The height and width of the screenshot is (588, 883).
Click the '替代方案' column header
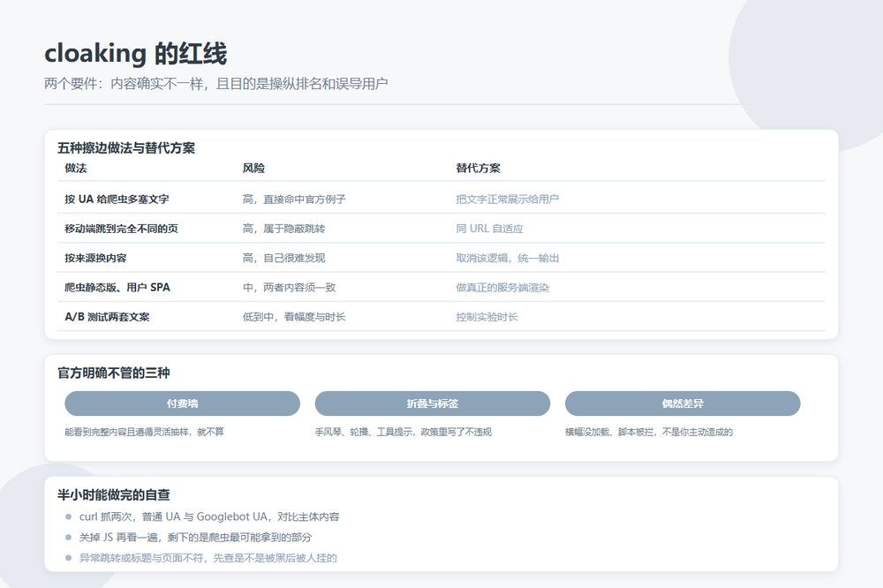coord(478,168)
